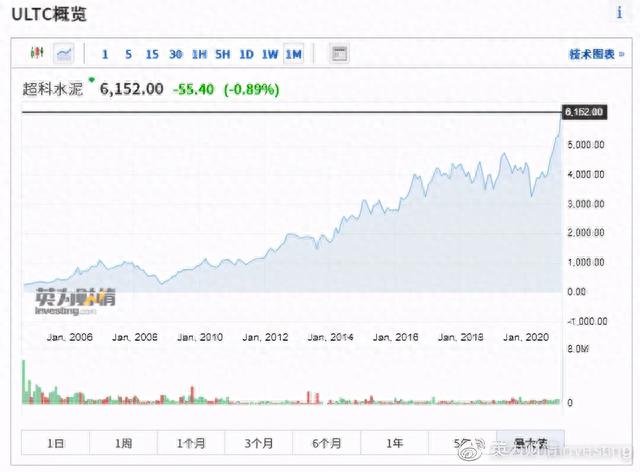This screenshot has width=640, height=472.
Task: Click the 6,152.00 price marker on axis
Action: coord(583,112)
